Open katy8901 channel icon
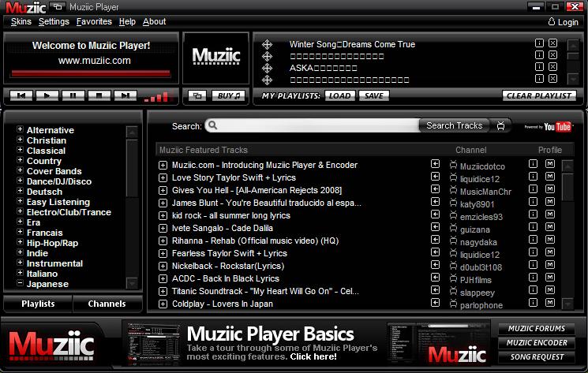This screenshot has height=373, width=588. [453, 202]
